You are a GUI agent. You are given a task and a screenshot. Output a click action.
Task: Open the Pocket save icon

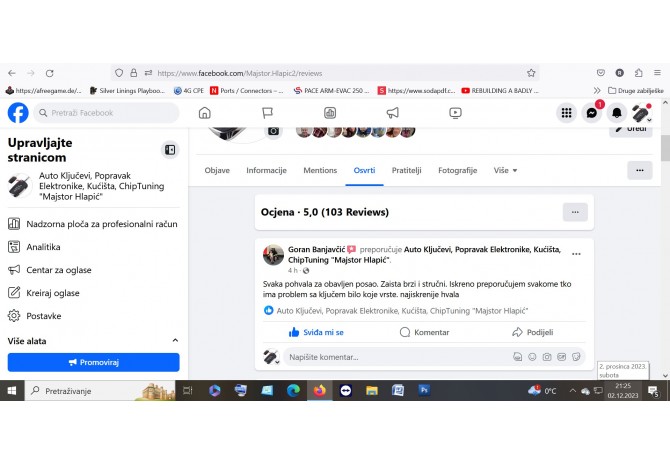tap(601, 73)
